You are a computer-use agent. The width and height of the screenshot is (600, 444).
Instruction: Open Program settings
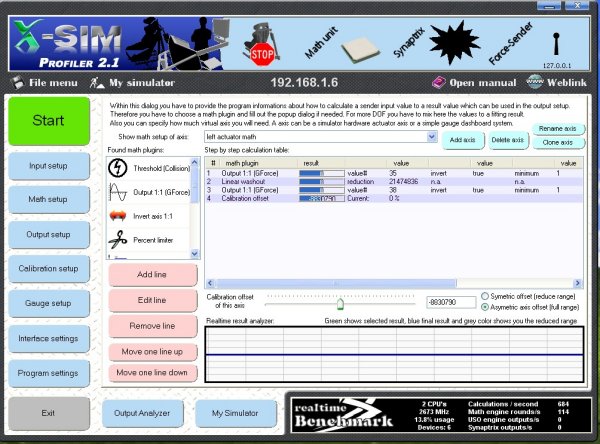tap(49, 373)
